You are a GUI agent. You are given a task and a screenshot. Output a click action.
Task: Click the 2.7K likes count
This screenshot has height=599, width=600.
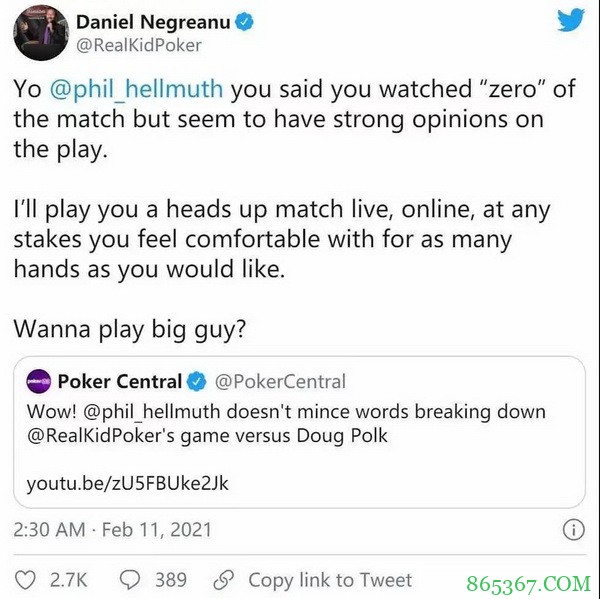click(x=68, y=580)
